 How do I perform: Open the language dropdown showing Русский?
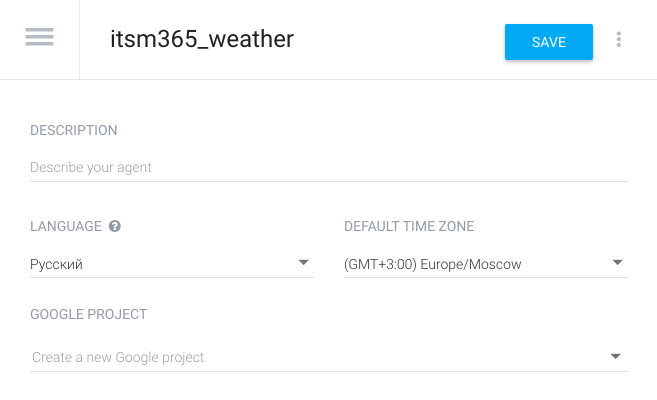[160, 265]
